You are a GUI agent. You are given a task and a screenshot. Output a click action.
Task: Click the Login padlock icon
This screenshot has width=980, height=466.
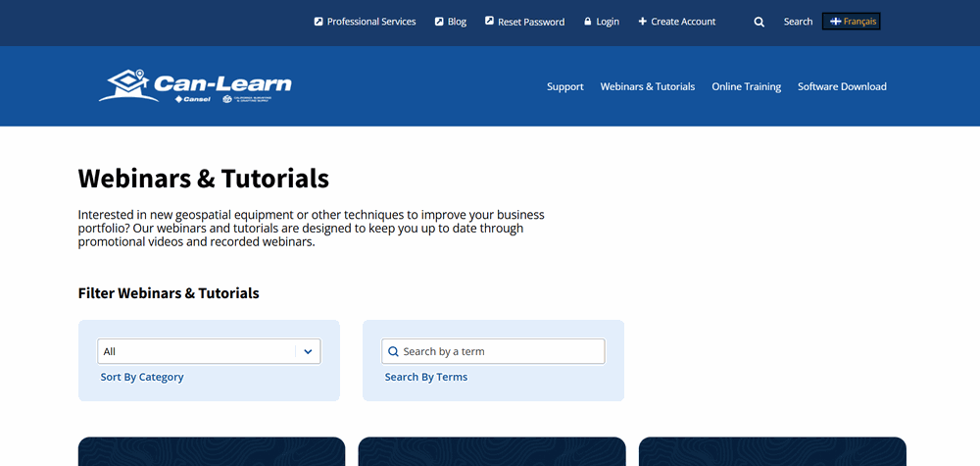point(588,22)
